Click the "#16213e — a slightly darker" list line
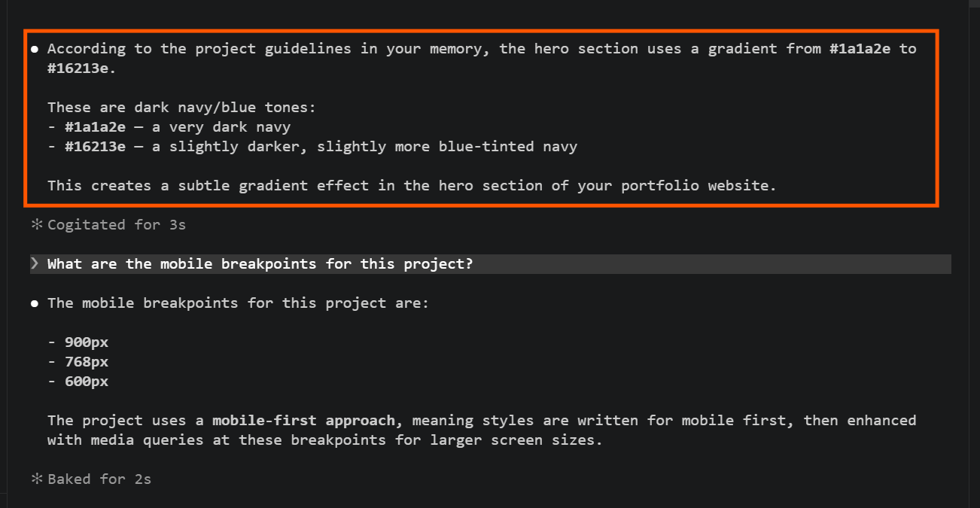 click(312, 147)
